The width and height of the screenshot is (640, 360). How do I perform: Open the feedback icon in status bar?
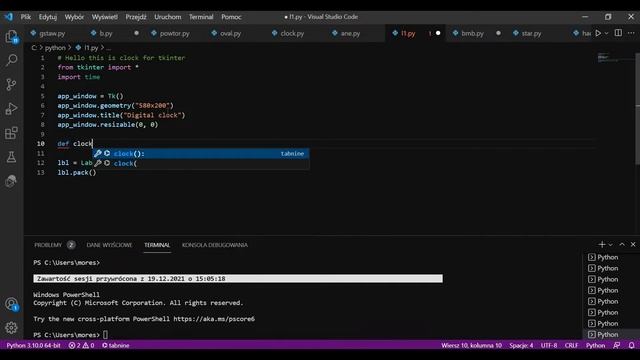[617, 345]
